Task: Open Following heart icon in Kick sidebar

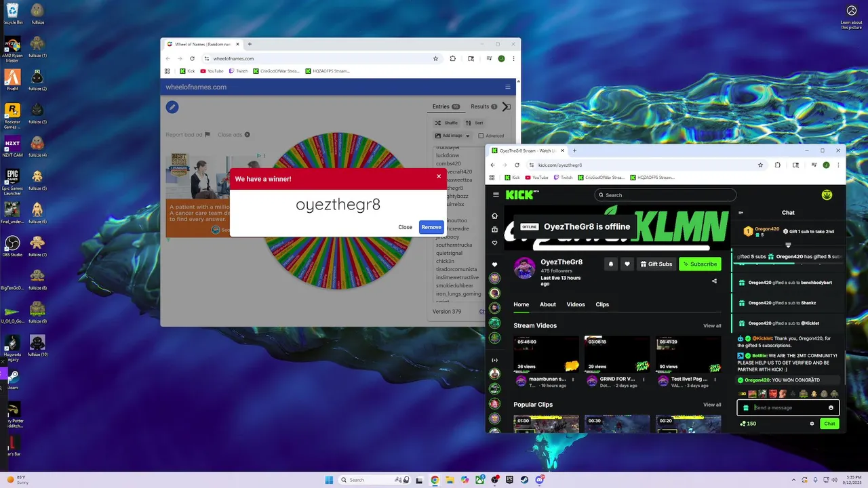Action: pos(495,243)
